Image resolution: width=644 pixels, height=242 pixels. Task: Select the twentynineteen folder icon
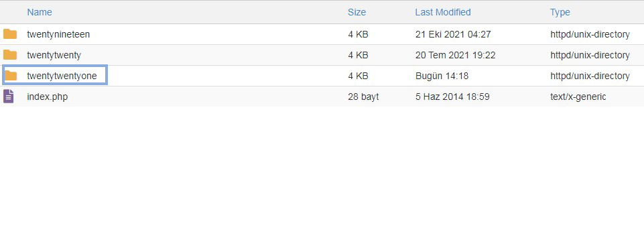(x=10, y=34)
